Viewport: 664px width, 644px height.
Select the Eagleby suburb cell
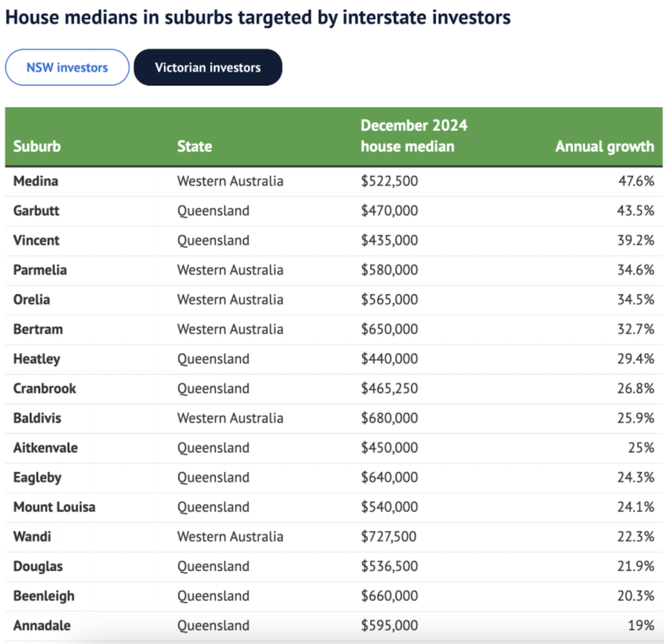coord(37,477)
